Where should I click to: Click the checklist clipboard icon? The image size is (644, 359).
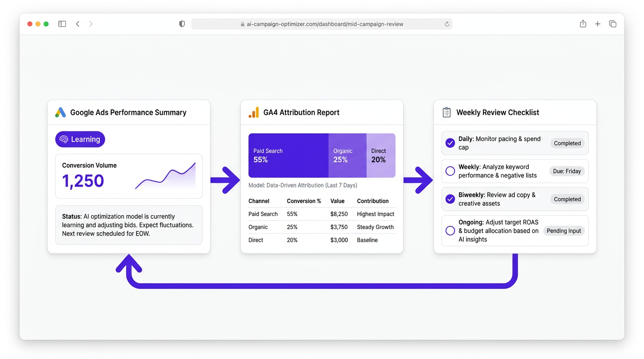446,112
